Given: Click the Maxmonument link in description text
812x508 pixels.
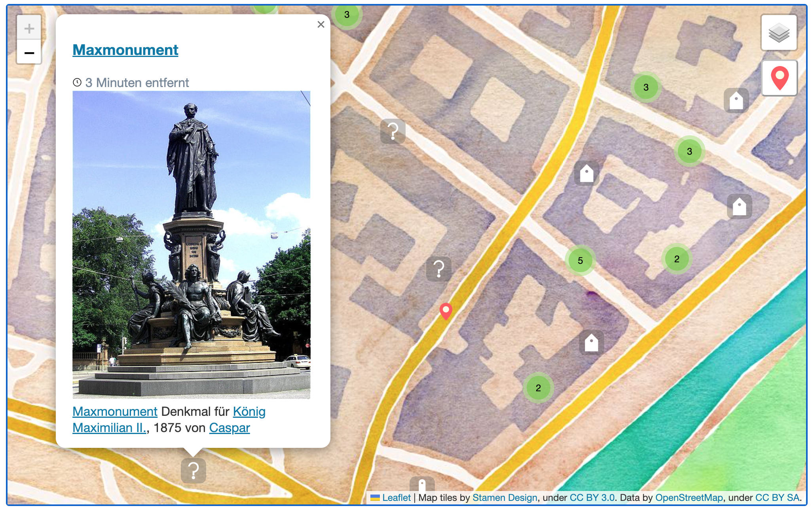Looking at the screenshot, I should [115, 411].
